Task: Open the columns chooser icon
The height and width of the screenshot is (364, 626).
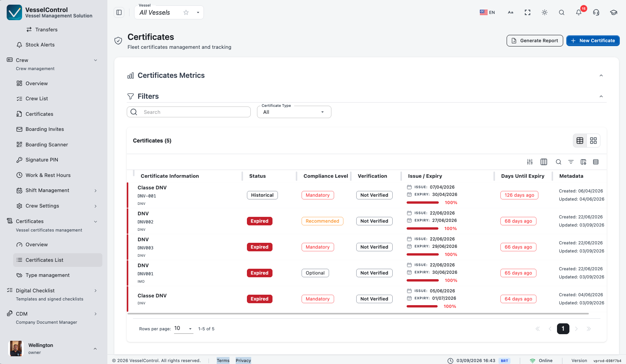Action: [x=544, y=162]
